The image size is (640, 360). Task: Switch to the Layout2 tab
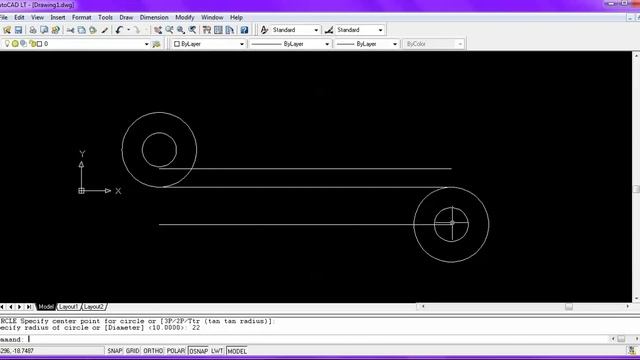pos(94,307)
